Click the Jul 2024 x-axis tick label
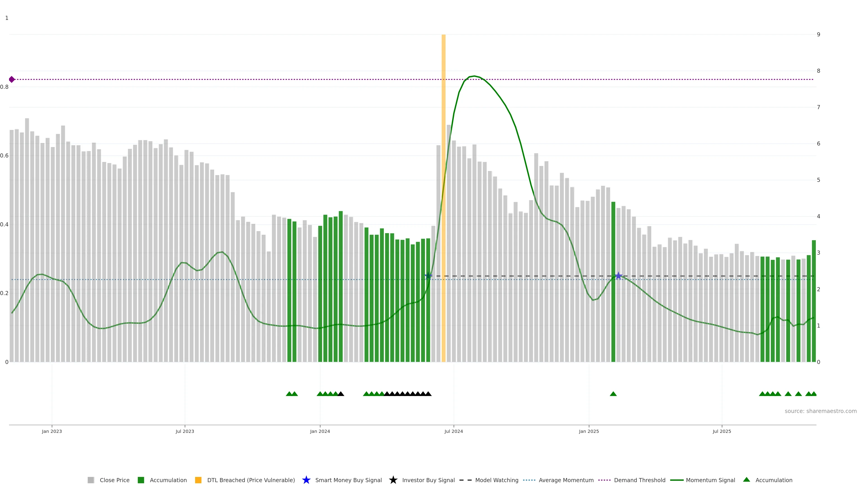 [x=453, y=431]
